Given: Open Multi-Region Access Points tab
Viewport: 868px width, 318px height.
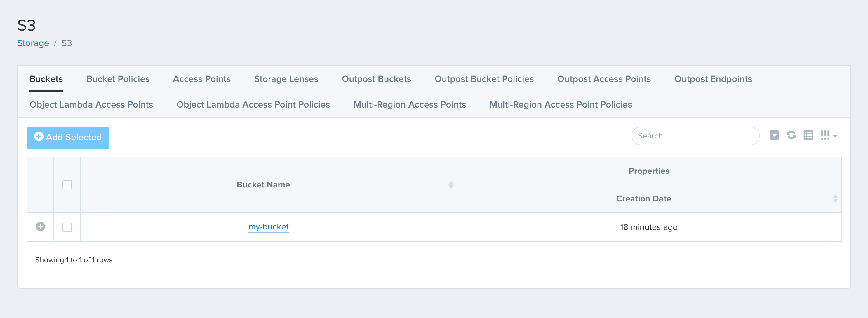Looking at the screenshot, I should (x=409, y=105).
